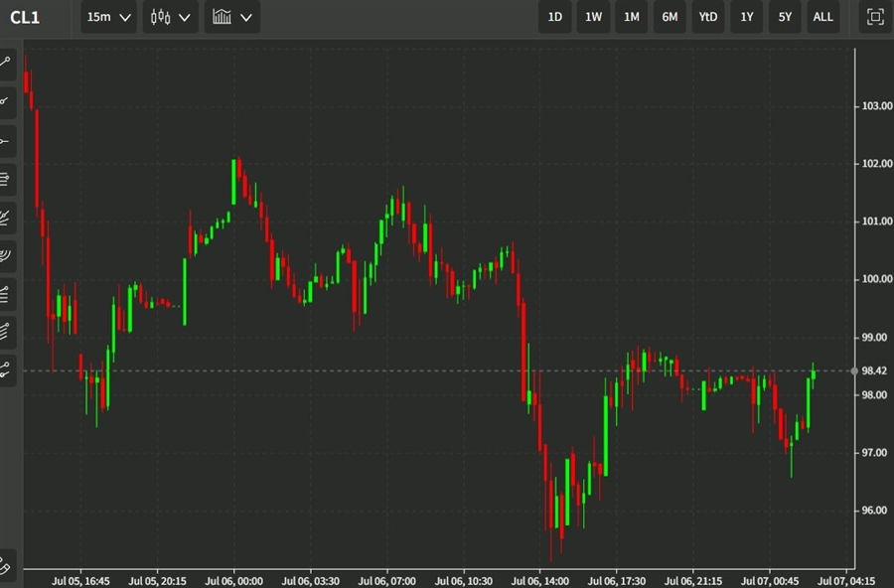Click the Jul 07, 00:45 time label
The height and width of the screenshot is (588, 894).
click(x=770, y=581)
